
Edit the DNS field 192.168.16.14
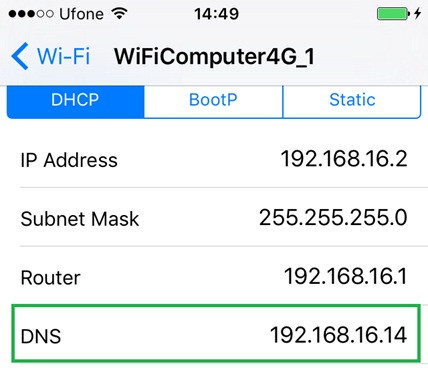(x=216, y=333)
